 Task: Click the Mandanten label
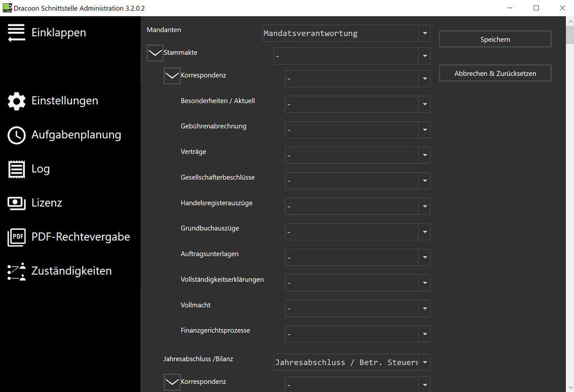163,30
